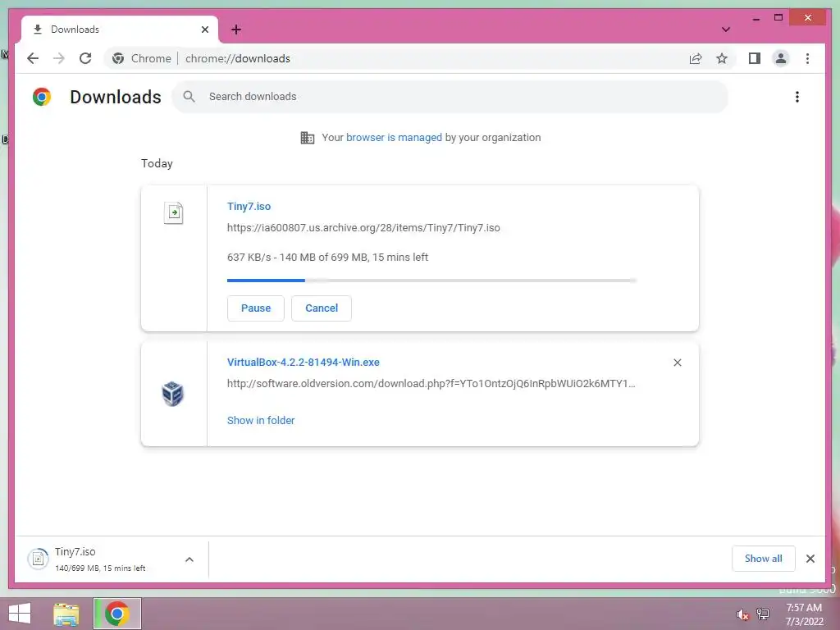This screenshot has height=630, width=840.
Task: Open File Explorer from the taskbar
Action: pyautogui.click(x=66, y=614)
